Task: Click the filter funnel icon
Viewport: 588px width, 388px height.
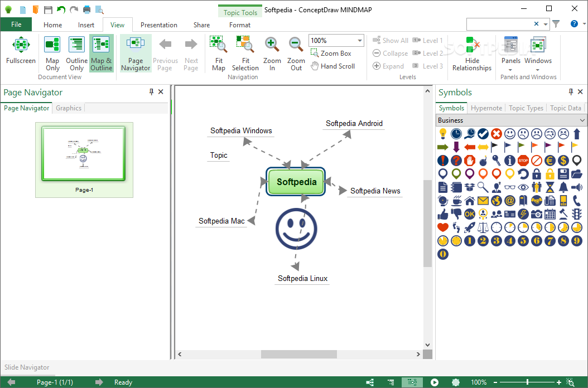Action: (556, 24)
